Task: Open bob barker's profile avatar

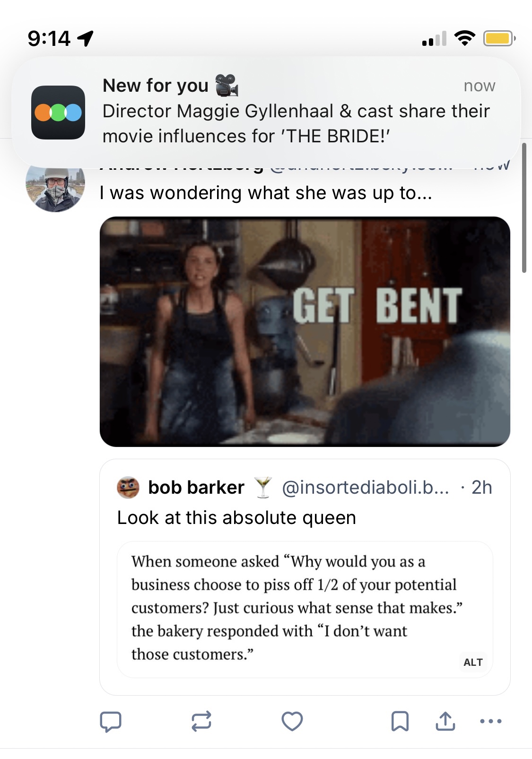Action: click(128, 488)
